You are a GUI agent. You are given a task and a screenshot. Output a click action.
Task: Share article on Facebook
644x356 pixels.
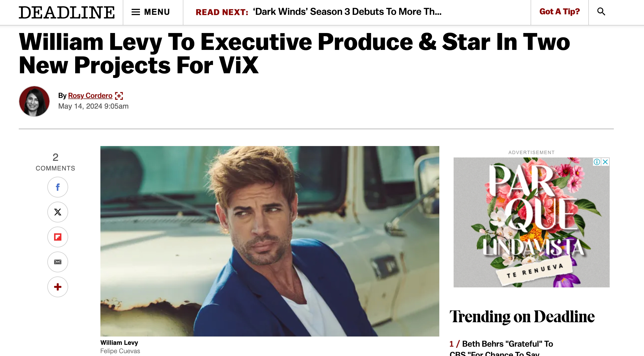57,187
